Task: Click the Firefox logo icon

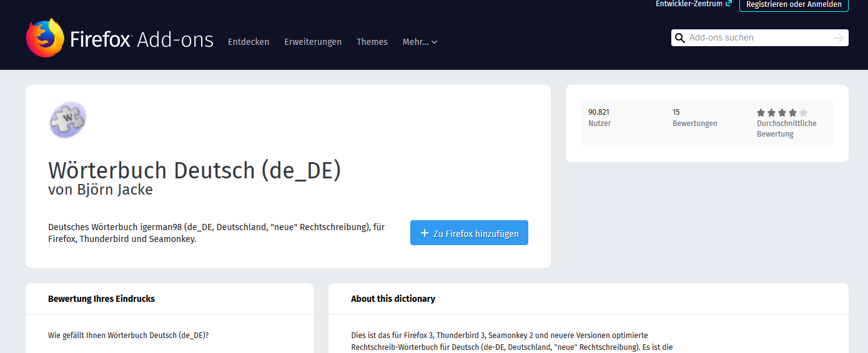Action: 45,38
